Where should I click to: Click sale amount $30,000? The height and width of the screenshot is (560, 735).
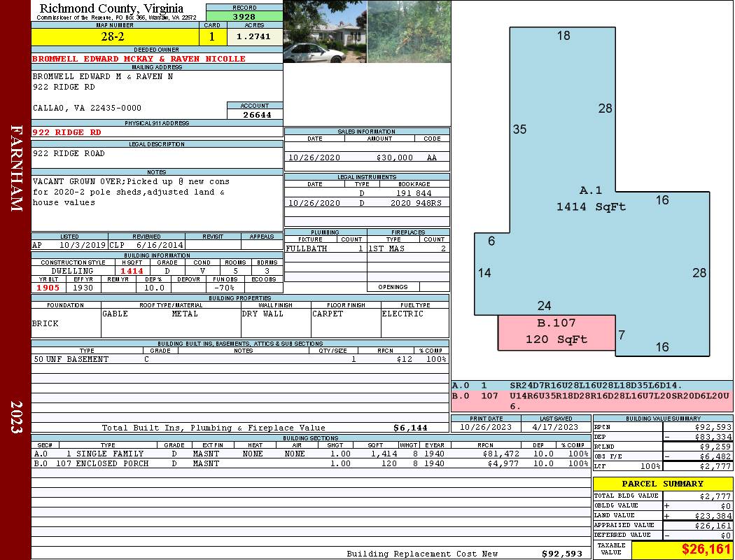[x=394, y=158]
